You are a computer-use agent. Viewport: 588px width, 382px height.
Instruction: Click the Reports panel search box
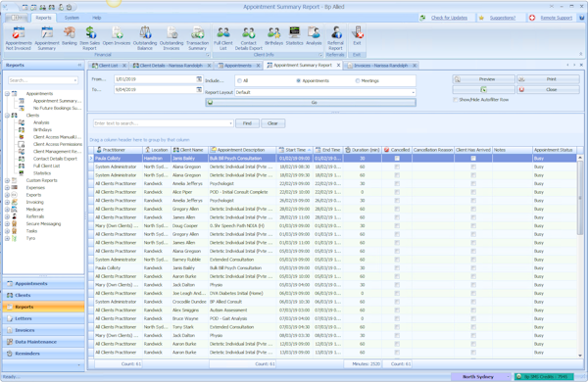[43, 80]
